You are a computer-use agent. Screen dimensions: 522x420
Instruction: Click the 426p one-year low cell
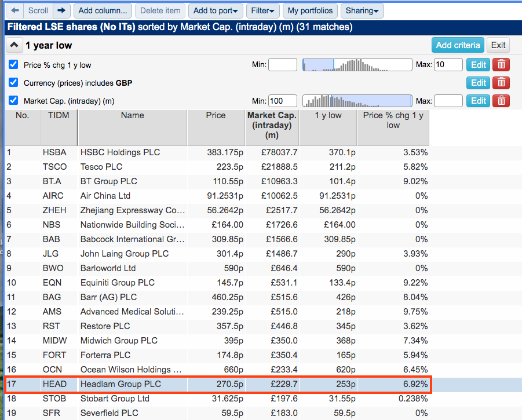click(328, 297)
